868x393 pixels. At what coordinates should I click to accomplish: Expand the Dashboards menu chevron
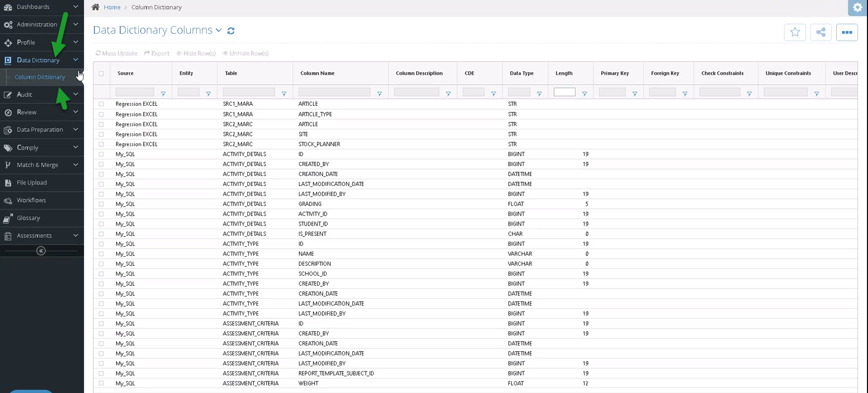coord(76,7)
